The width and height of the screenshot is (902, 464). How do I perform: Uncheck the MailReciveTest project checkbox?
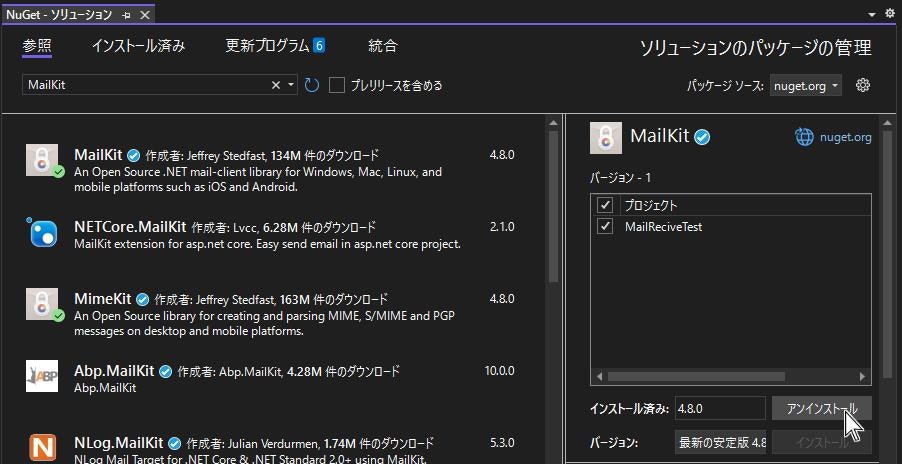(605, 227)
